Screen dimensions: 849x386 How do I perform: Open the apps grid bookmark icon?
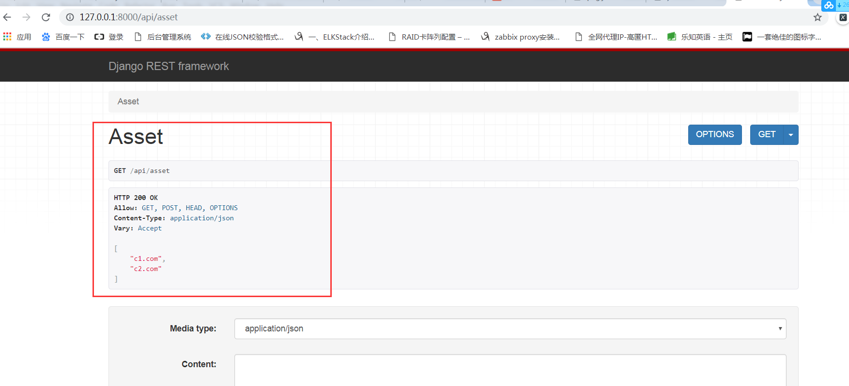(x=7, y=37)
